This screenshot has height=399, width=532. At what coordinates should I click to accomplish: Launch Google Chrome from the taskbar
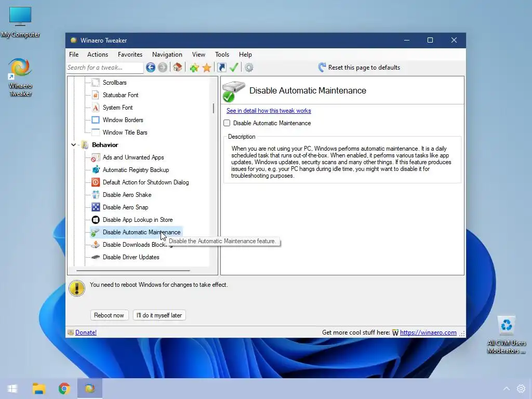click(x=64, y=389)
